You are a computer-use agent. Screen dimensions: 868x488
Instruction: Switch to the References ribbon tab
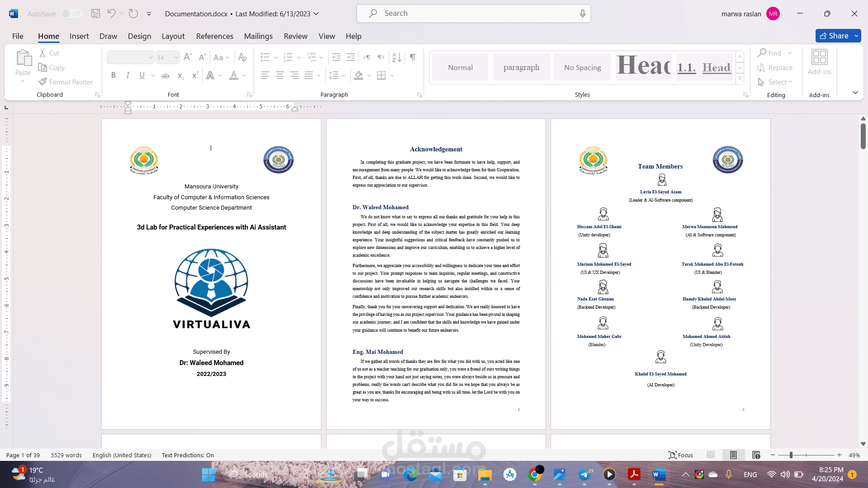(x=214, y=36)
